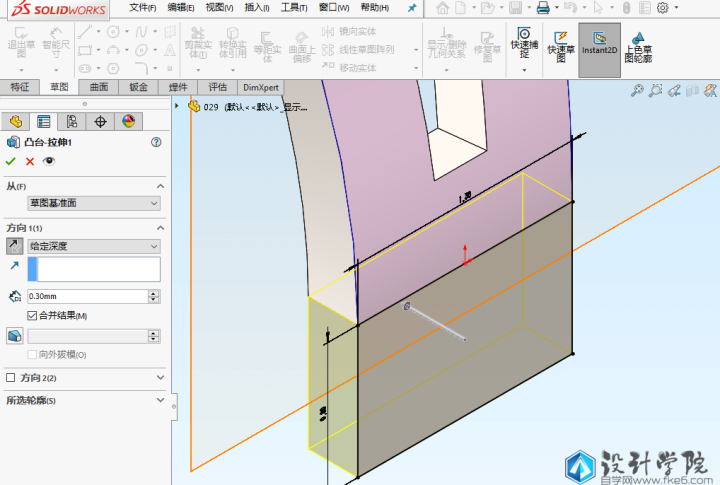Open the 工具 menu
Image resolution: width=720 pixels, height=485 pixels.
coord(294,7)
